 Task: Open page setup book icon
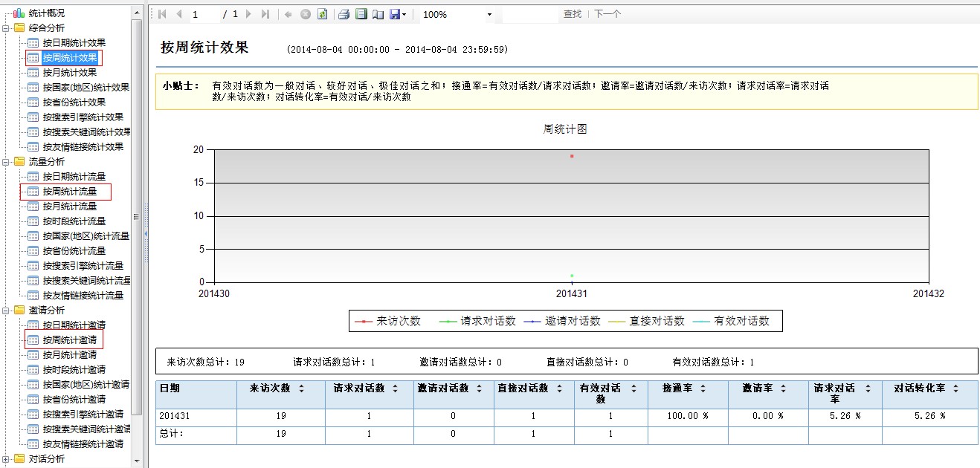(x=378, y=14)
